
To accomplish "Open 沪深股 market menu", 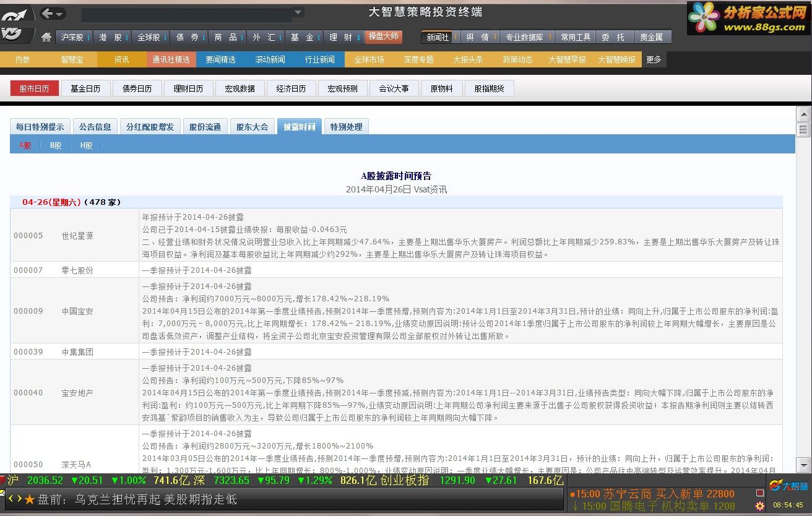I will tap(72, 37).
